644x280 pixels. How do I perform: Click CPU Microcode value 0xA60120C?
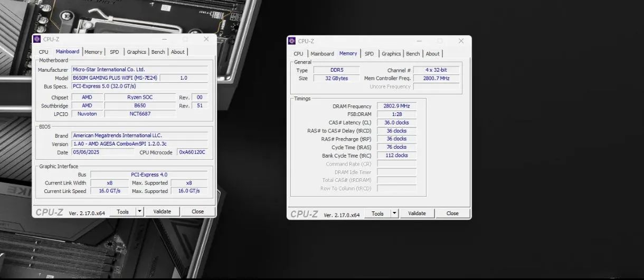[x=192, y=152]
